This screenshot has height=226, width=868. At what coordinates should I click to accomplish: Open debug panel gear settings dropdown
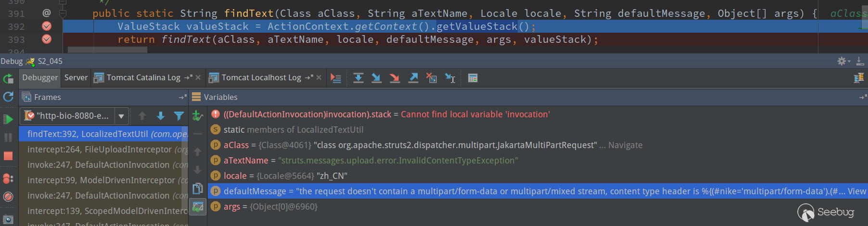click(x=843, y=61)
